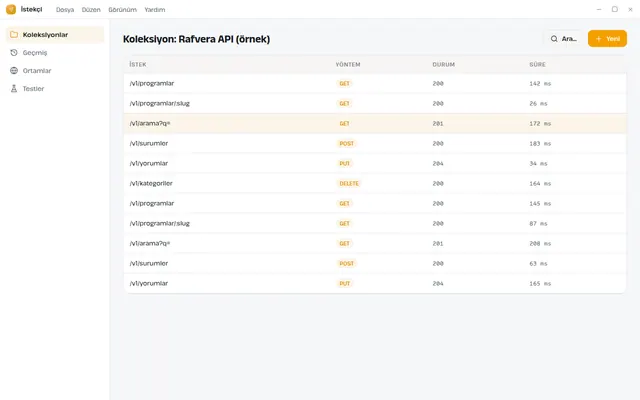
Task: Click the Ortamlar globe icon
Action: pos(14,71)
